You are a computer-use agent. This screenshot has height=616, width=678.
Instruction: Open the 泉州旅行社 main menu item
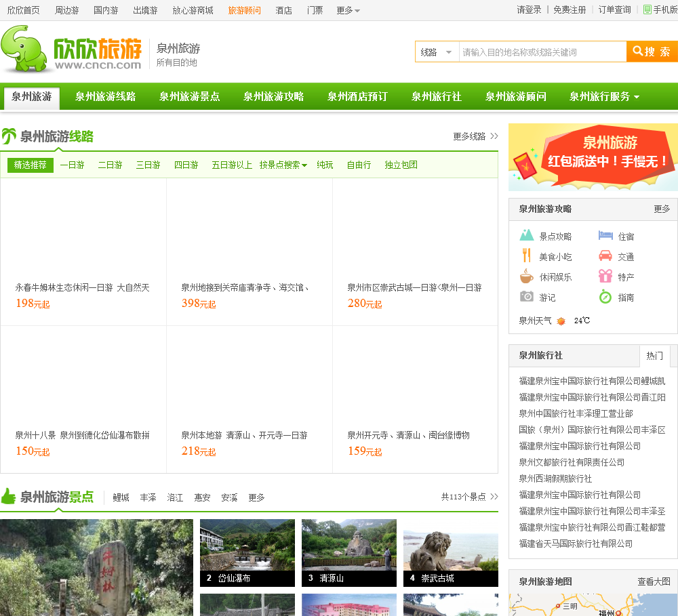(x=436, y=96)
